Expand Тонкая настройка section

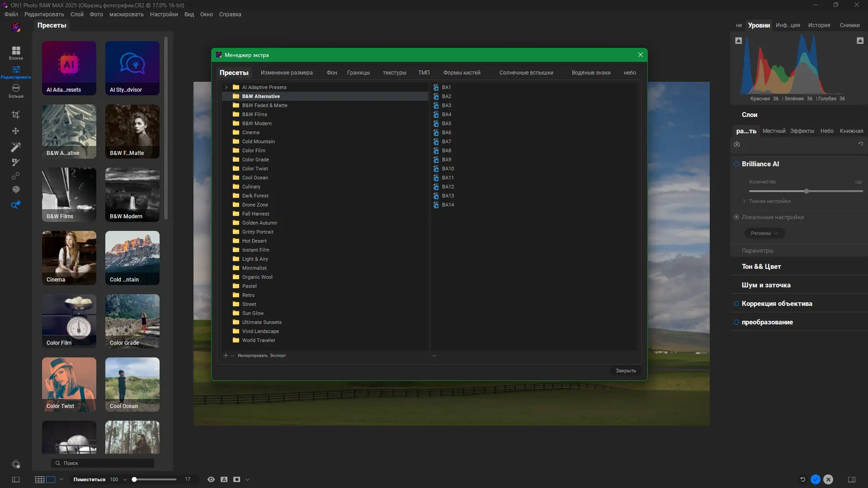(744, 201)
